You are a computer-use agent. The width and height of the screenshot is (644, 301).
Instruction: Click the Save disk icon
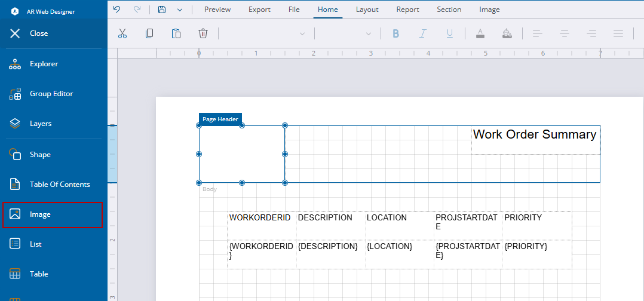coord(162,10)
